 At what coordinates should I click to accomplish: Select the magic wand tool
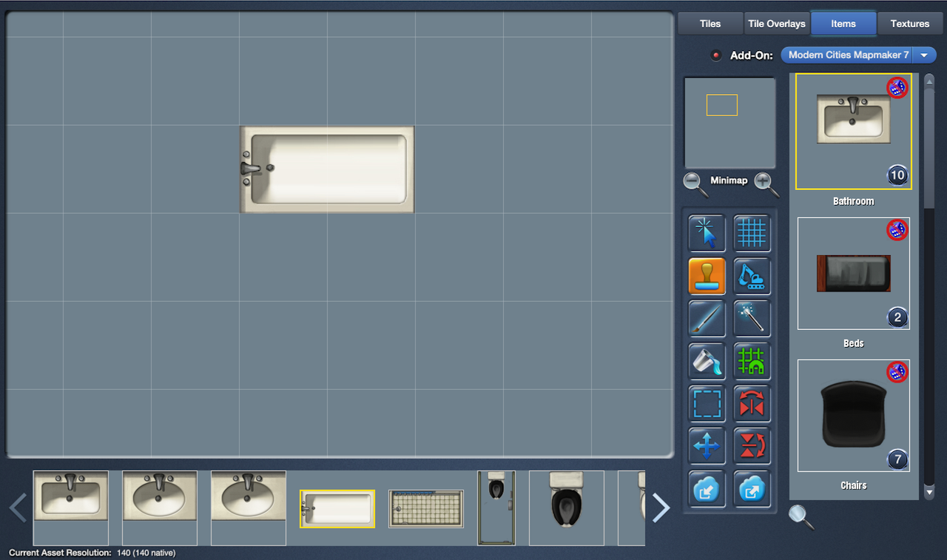[x=752, y=319]
